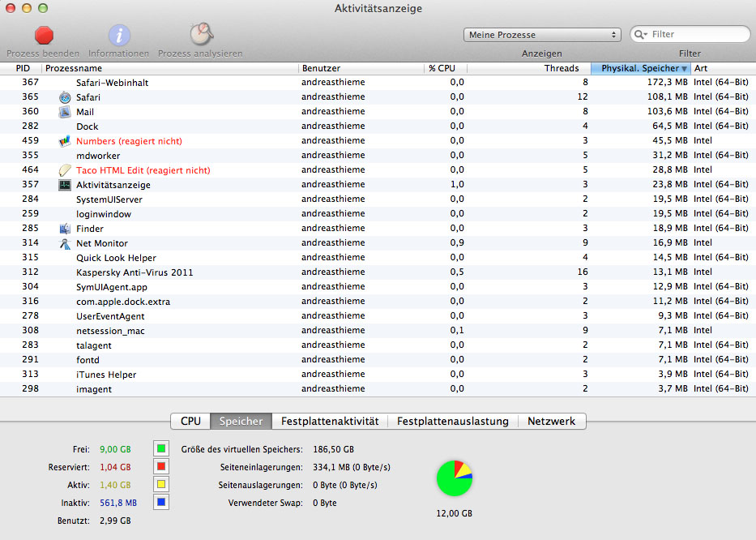
Task: Switch to the Netzwerk tab
Action: coord(552,421)
